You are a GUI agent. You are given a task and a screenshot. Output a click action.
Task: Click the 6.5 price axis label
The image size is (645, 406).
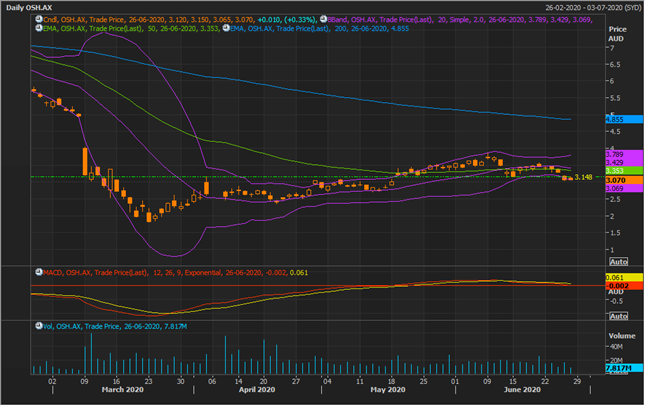tap(615, 65)
